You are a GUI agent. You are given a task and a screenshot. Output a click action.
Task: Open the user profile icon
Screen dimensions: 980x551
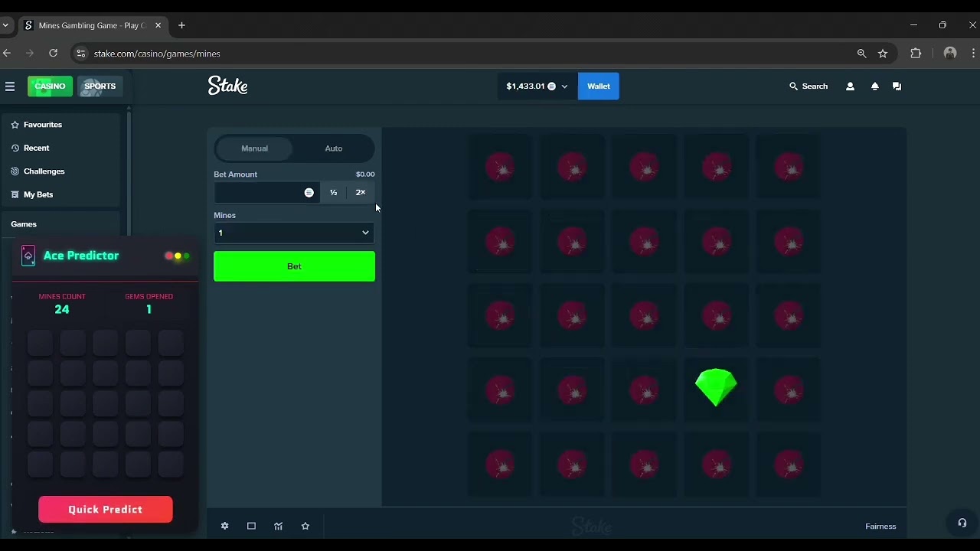click(x=850, y=86)
